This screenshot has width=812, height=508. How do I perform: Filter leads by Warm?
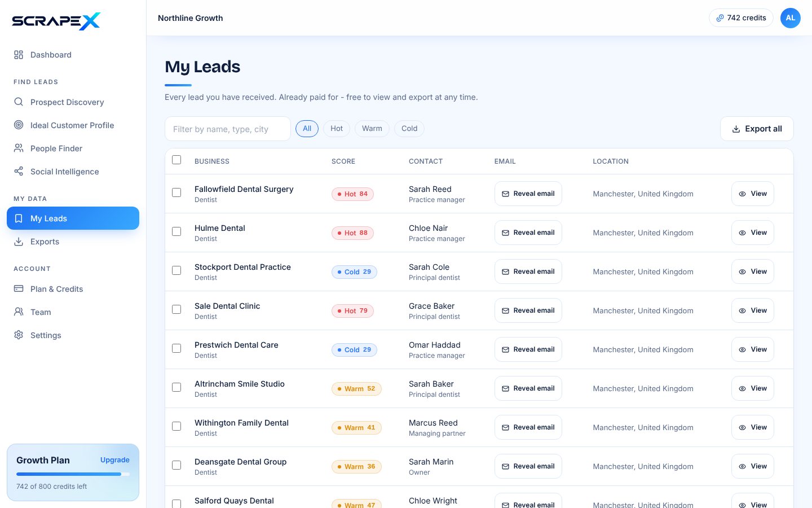point(372,129)
